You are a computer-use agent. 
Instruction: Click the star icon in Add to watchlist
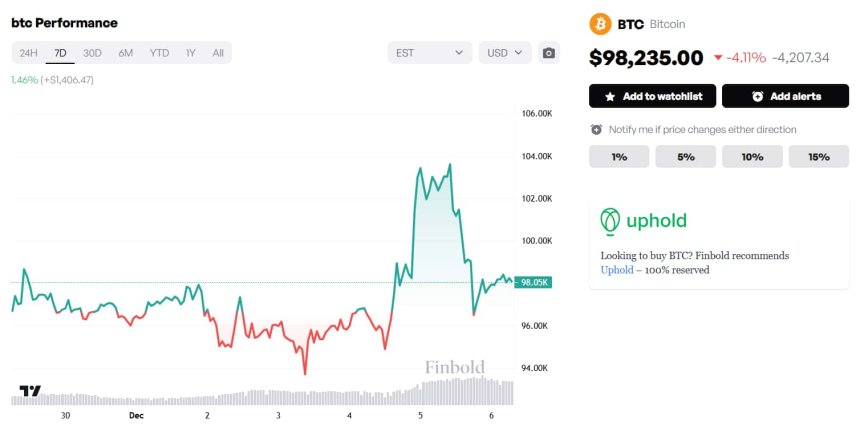tap(610, 96)
